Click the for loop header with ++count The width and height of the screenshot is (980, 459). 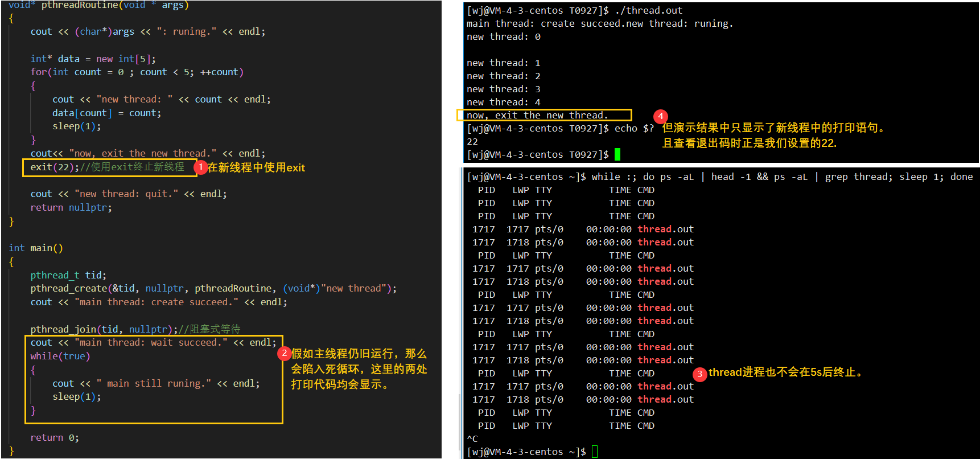click(x=137, y=72)
